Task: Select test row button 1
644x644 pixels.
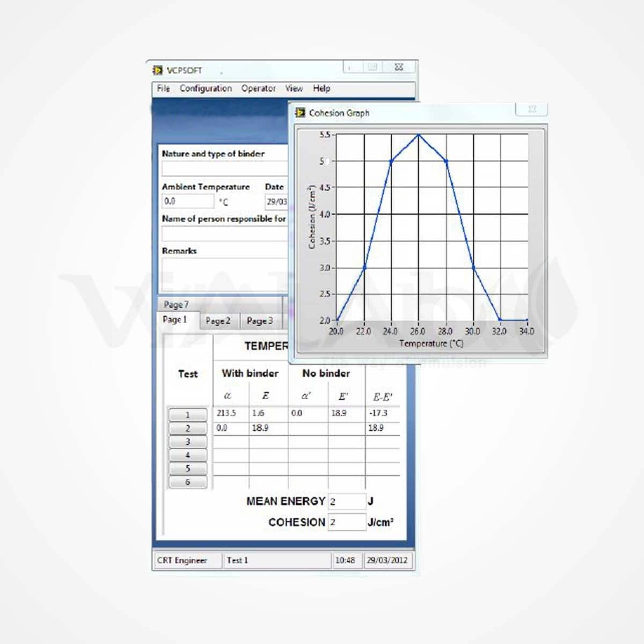Action: click(188, 415)
